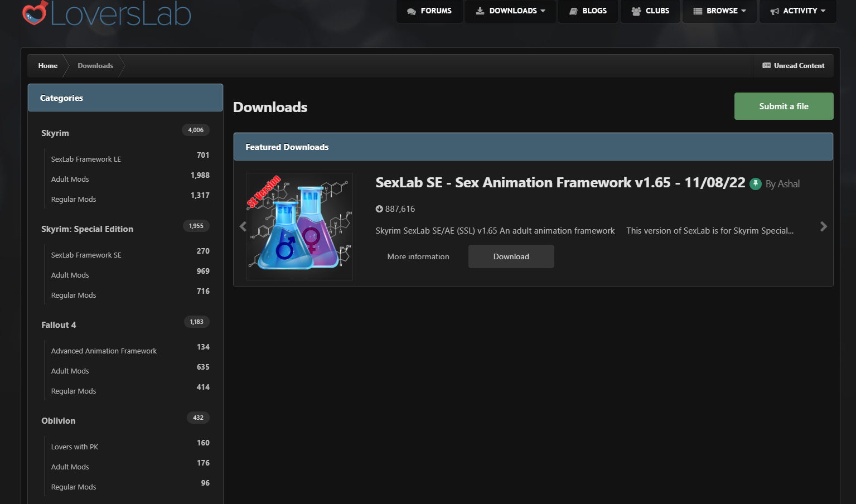Click the 432 count badge for Oblivion

(198, 418)
